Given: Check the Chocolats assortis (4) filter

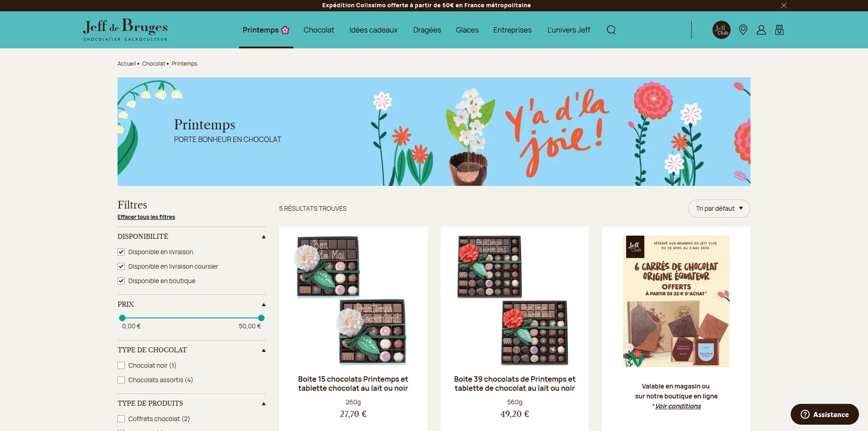Looking at the screenshot, I should 121,380.
